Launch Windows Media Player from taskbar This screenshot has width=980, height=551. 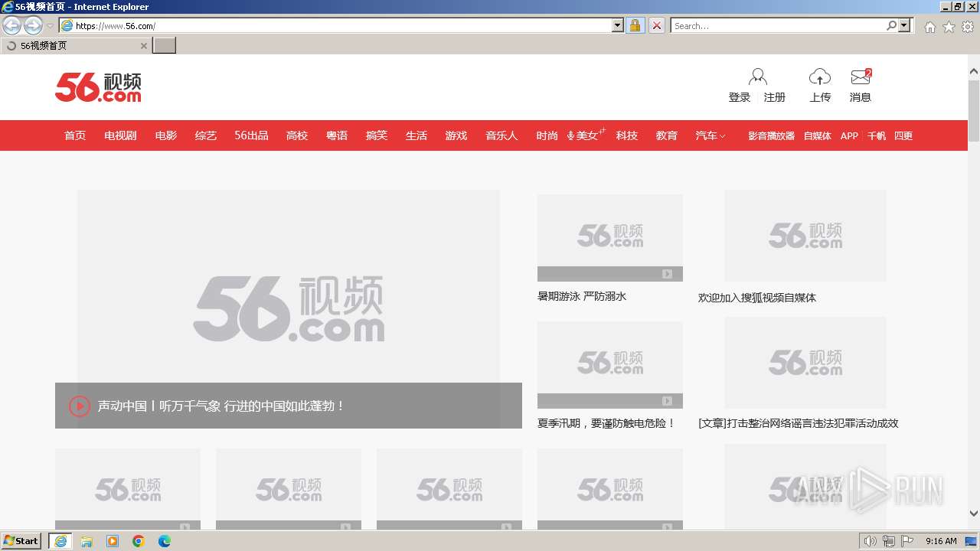coord(113,541)
